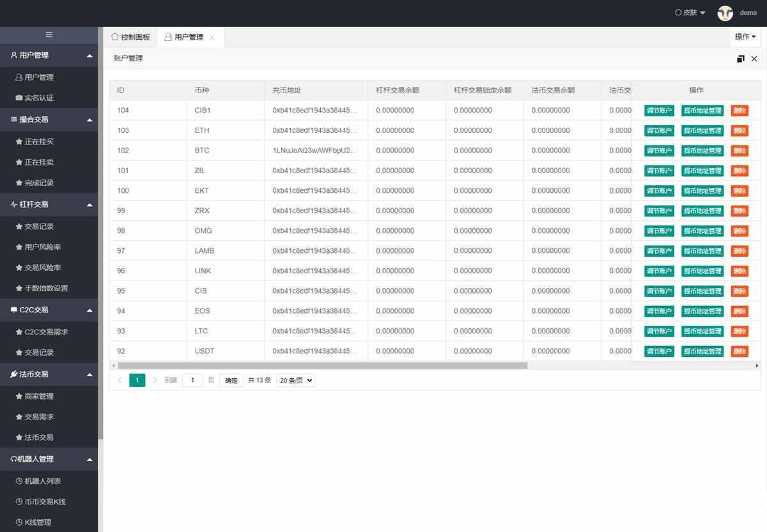Image resolution: width=767 pixels, height=532 pixels.
Task: Click 删除 for the USDT row
Action: pyautogui.click(x=740, y=351)
